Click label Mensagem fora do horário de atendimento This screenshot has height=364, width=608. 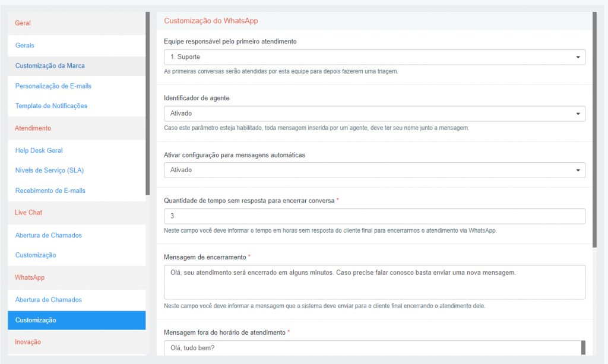point(225,333)
